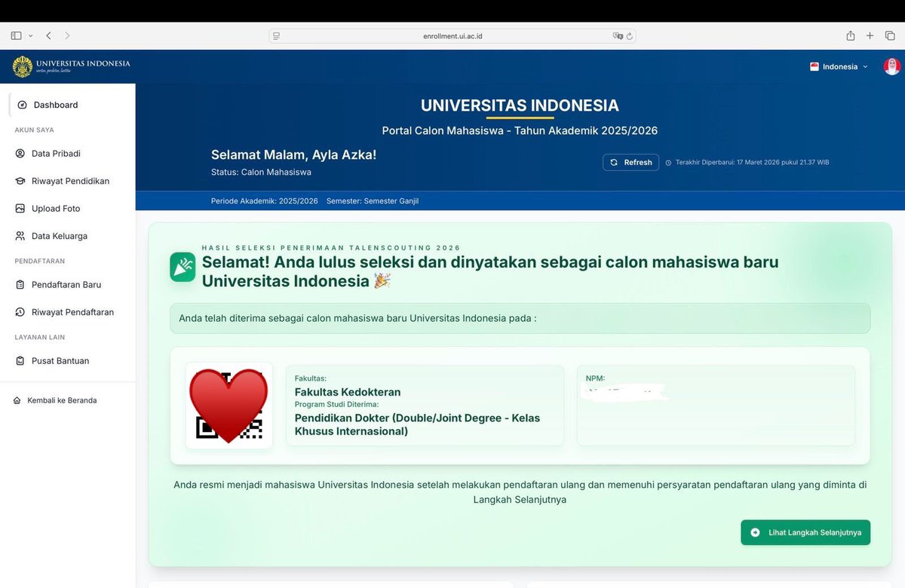Click the Upload Foto image icon
This screenshot has height=588, width=905.
click(x=20, y=208)
